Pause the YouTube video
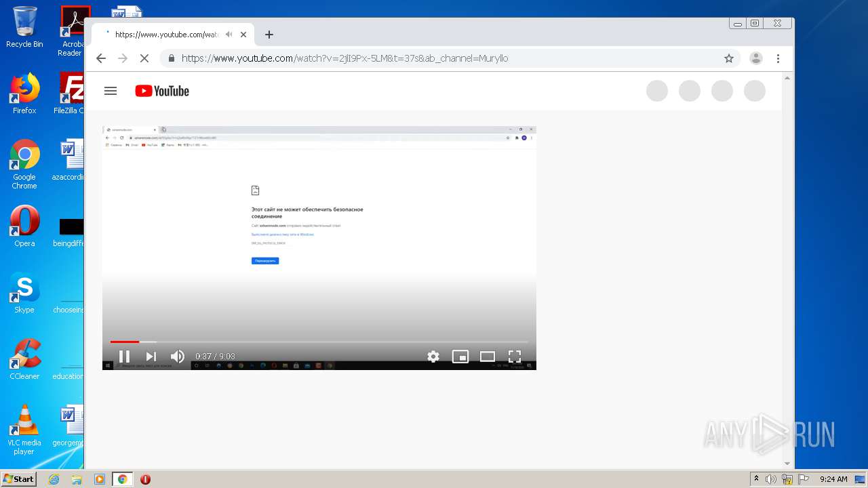The width and height of the screenshot is (868, 488). pos(124,357)
